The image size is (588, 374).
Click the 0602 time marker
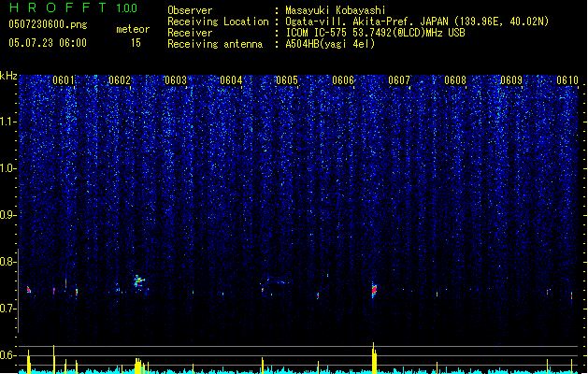[120, 80]
